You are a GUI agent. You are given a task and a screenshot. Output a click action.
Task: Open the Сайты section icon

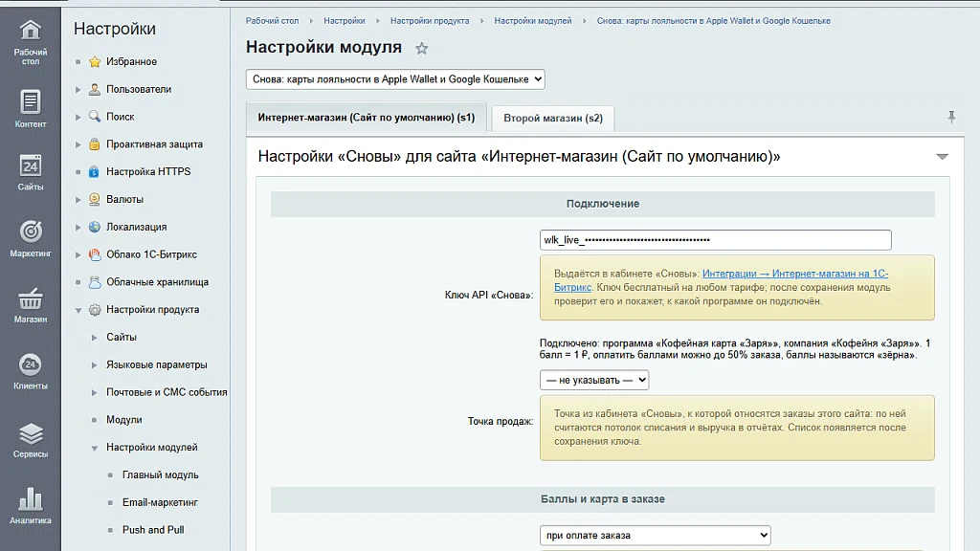coord(30,166)
